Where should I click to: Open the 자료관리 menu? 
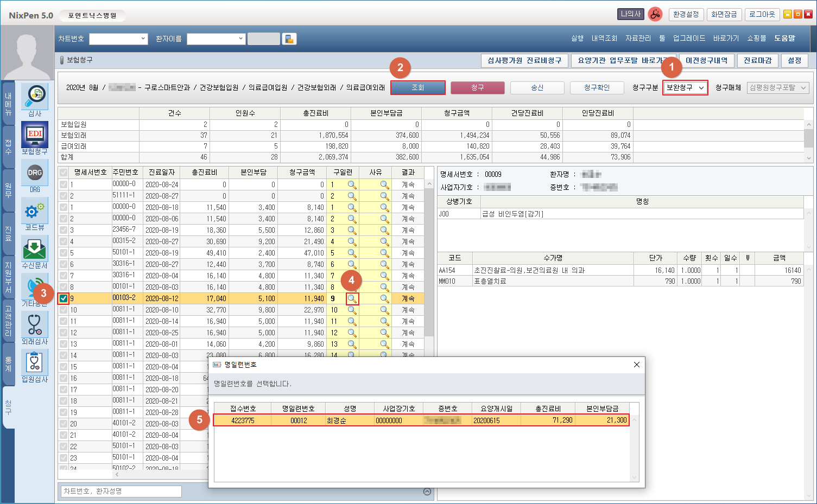[638, 39]
